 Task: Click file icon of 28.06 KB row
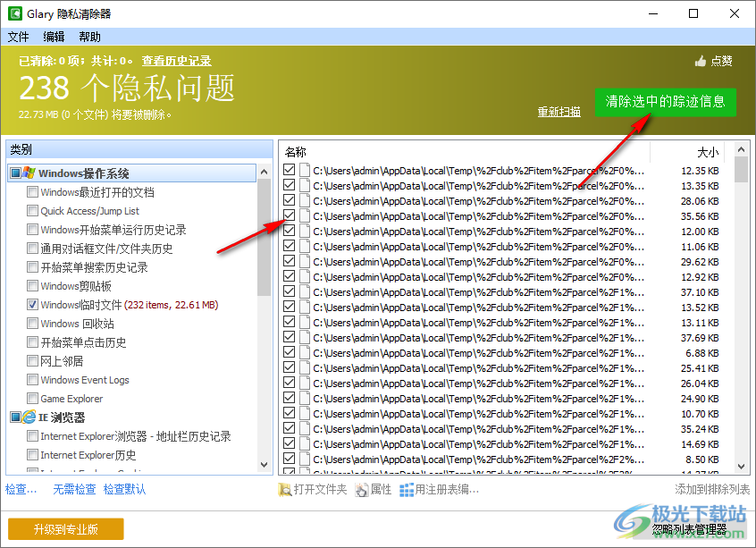click(304, 200)
